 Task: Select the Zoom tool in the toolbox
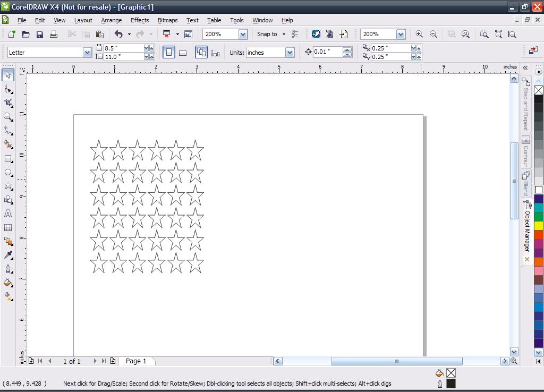(x=8, y=116)
